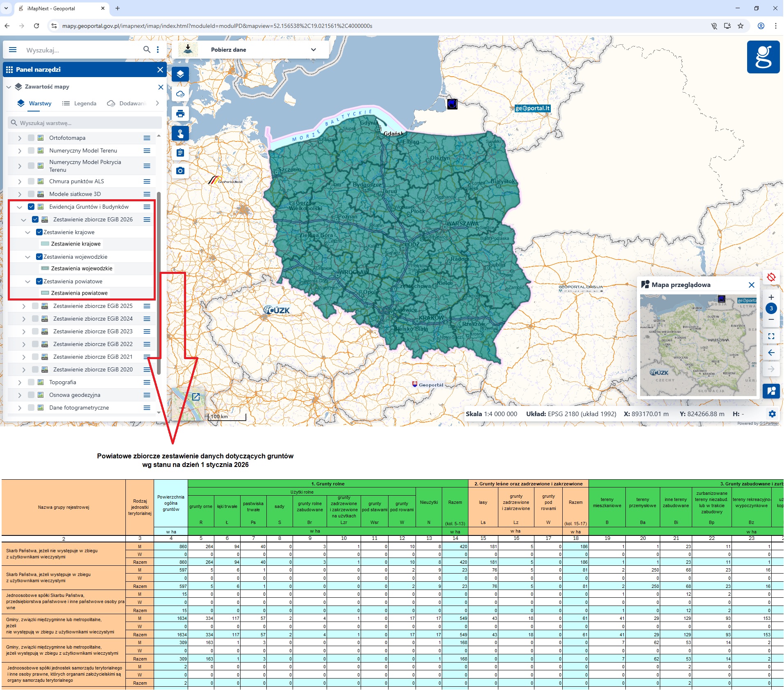The width and height of the screenshot is (784, 690).
Task: Go back using left arrow navigation button
Action: coord(772,352)
